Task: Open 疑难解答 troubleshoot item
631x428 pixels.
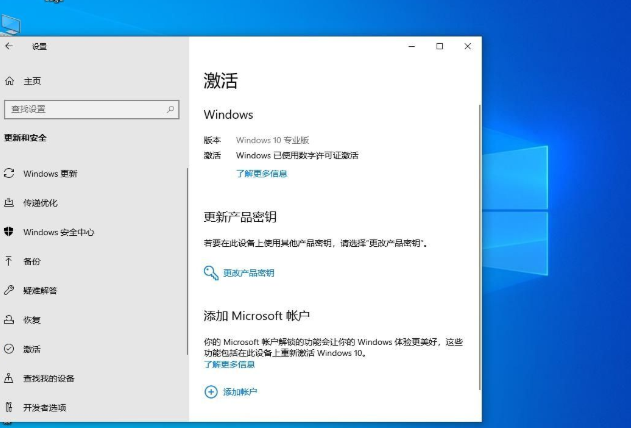Action: 40,290
